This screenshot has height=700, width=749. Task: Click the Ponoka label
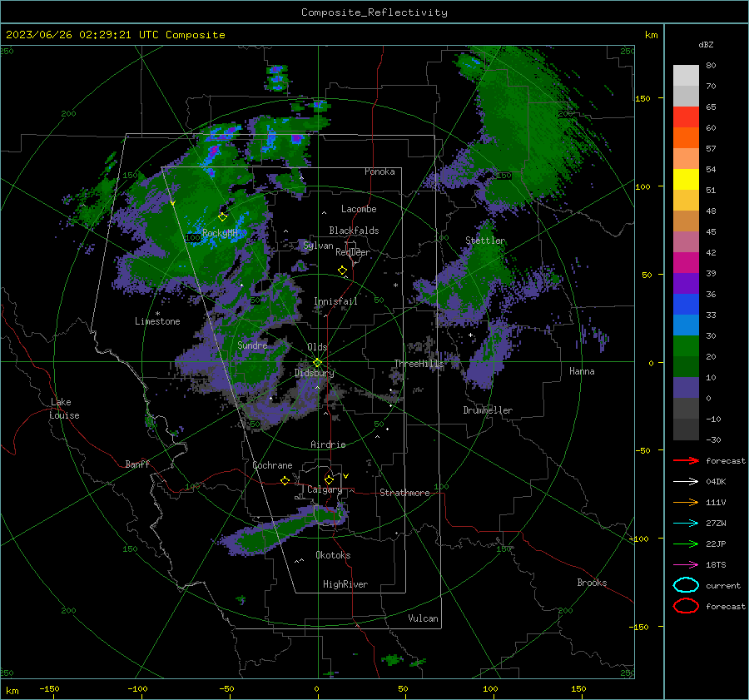[379, 171]
